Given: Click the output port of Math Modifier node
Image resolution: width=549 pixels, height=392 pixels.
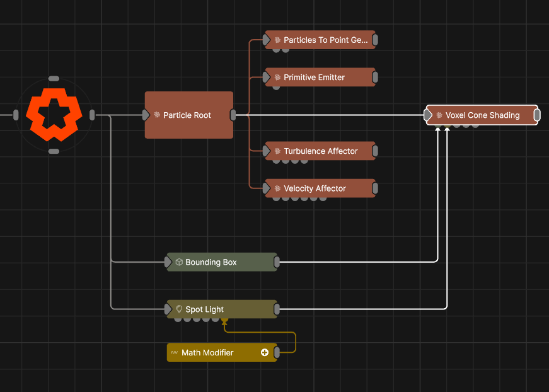Looking at the screenshot, I should (277, 353).
